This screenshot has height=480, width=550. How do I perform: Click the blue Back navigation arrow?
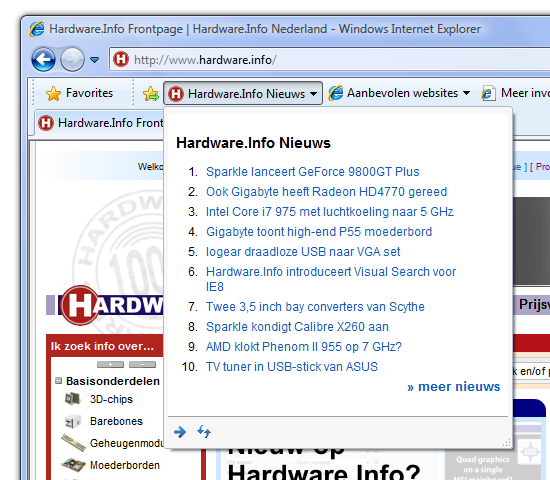[43, 59]
